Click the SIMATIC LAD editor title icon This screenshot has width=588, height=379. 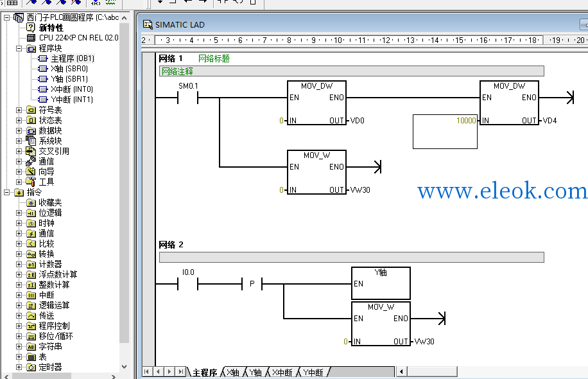[x=148, y=25]
